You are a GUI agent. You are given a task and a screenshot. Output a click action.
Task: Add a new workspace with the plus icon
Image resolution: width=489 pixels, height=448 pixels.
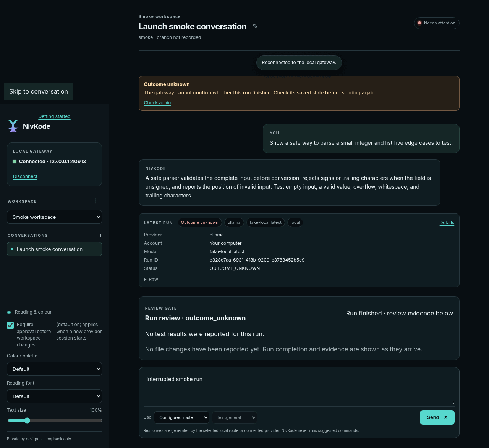tap(96, 201)
